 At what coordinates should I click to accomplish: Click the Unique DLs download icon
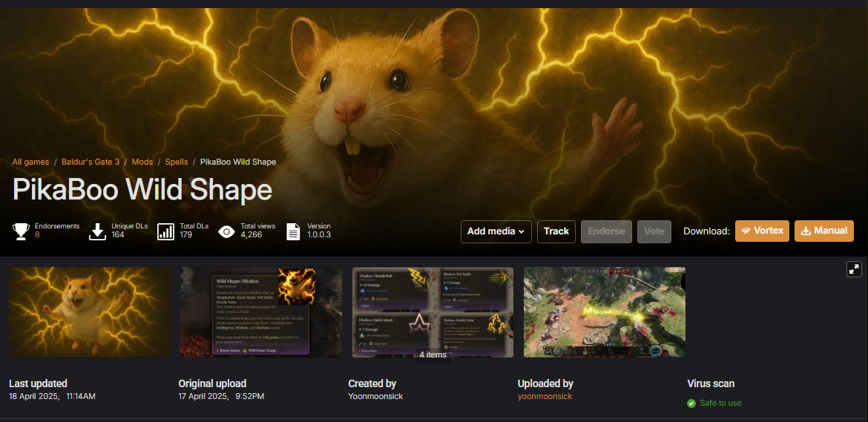97,231
